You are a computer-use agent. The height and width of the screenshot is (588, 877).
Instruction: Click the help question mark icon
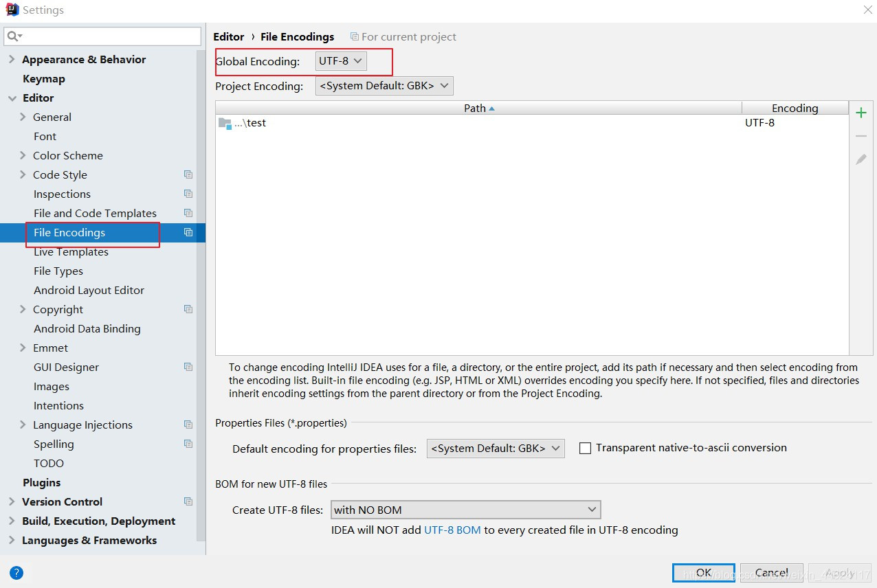pos(16,572)
